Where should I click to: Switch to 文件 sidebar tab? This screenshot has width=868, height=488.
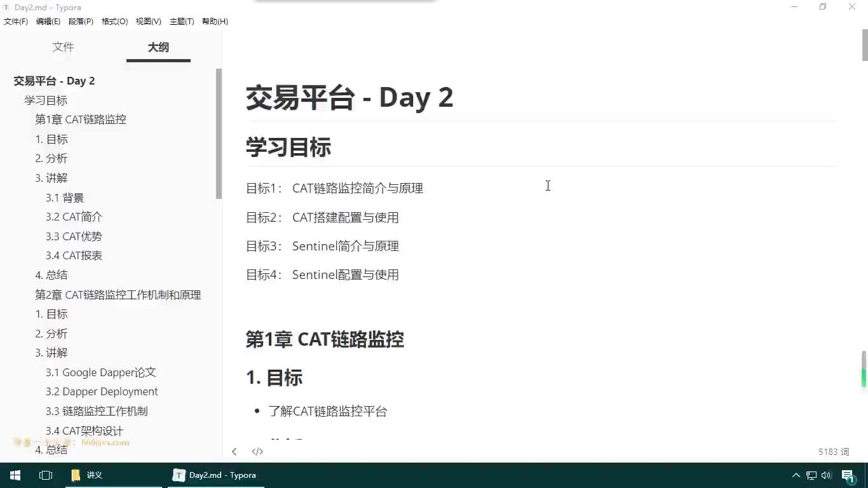(63, 47)
